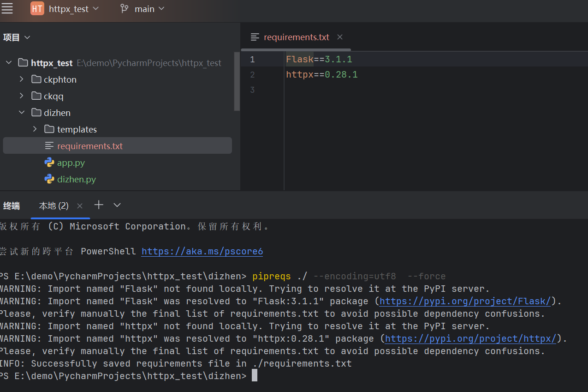588x392 pixels.
Task: Click the HT project icon badge
Action: 37,9
